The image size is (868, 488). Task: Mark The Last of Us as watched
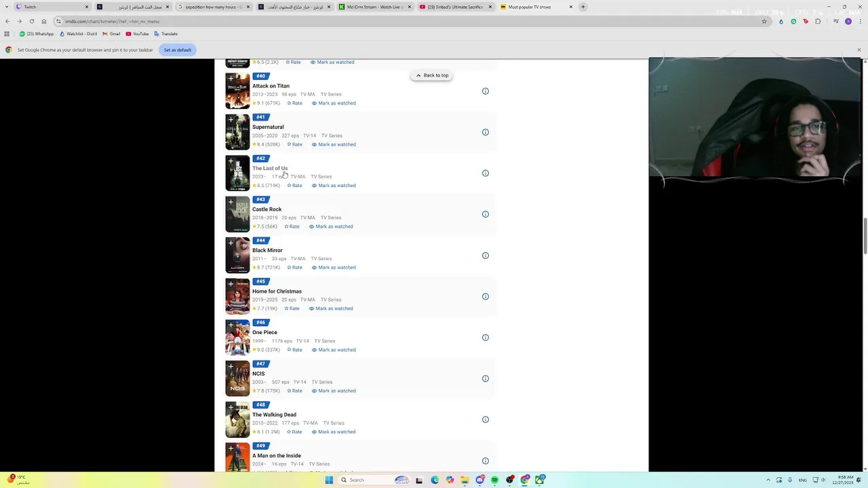pyautogui.click(x=334, y=186)
